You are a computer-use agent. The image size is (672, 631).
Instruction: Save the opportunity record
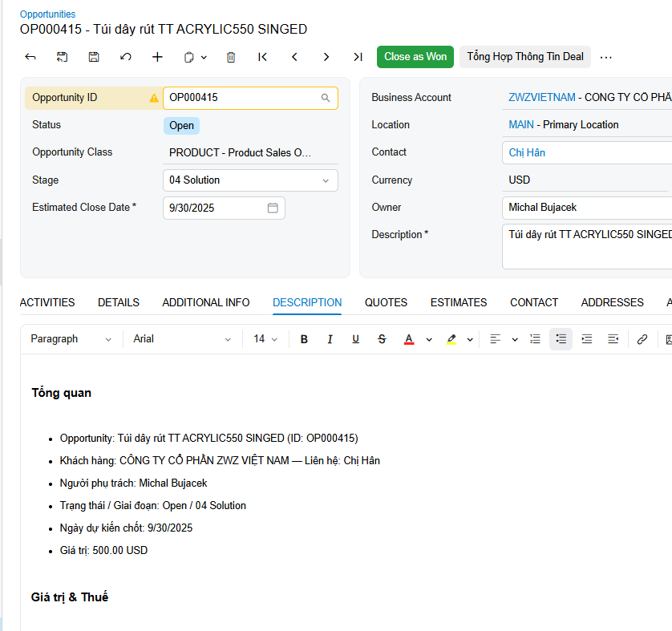point(94,57)
